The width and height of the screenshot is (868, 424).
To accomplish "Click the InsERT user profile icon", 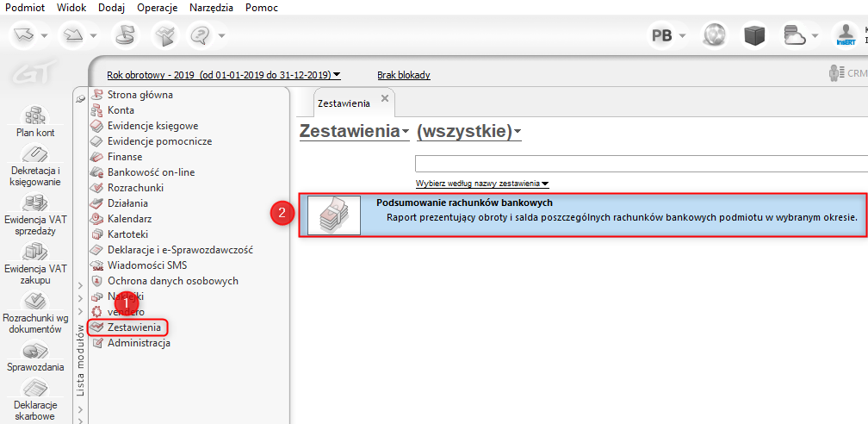I will pos(846,35).
